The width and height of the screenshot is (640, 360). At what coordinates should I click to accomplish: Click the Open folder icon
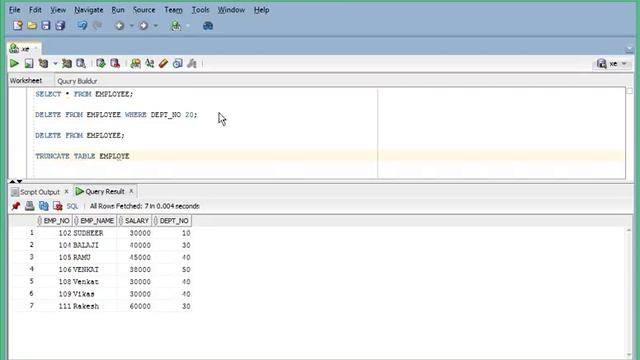(32, 26)
